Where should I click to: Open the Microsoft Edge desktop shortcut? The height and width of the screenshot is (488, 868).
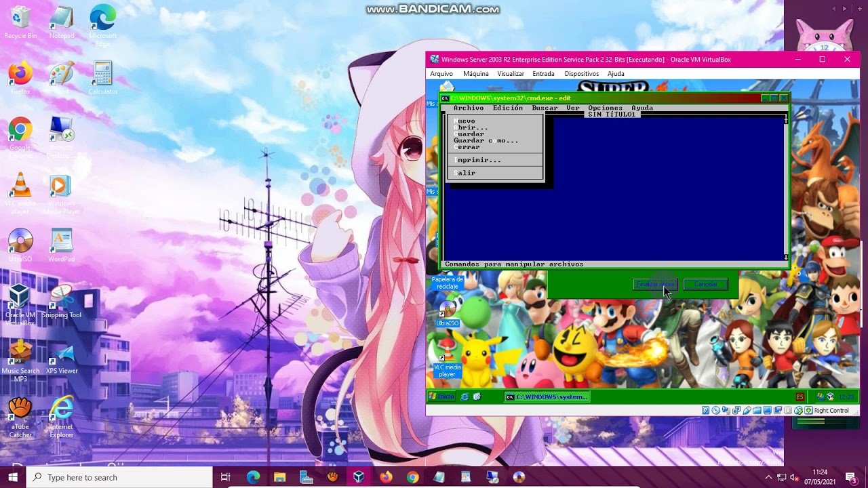click(x=102, y=26)
